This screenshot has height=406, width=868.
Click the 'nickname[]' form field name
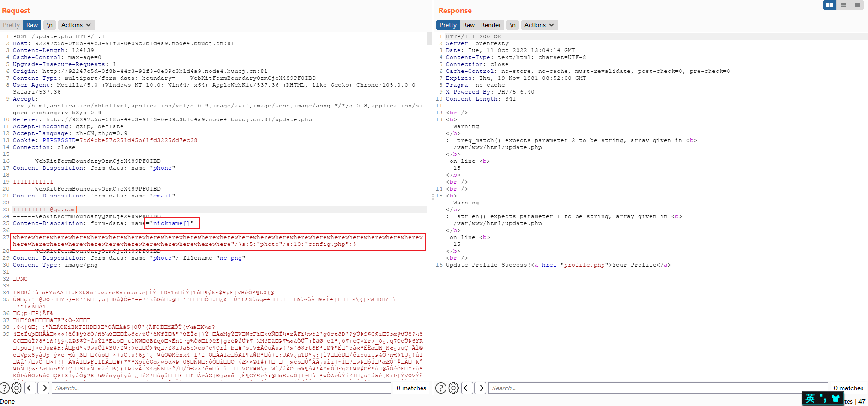pos(171,223)
